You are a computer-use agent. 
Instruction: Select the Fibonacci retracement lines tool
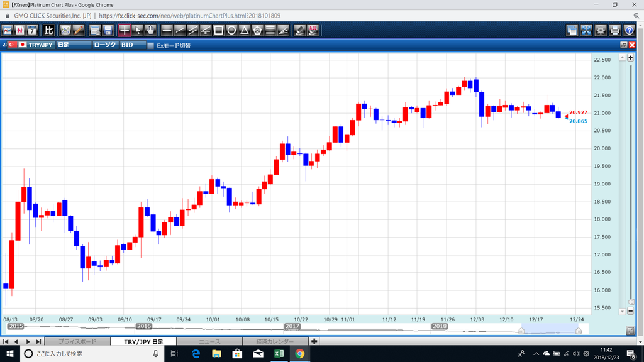coord(270,30)
